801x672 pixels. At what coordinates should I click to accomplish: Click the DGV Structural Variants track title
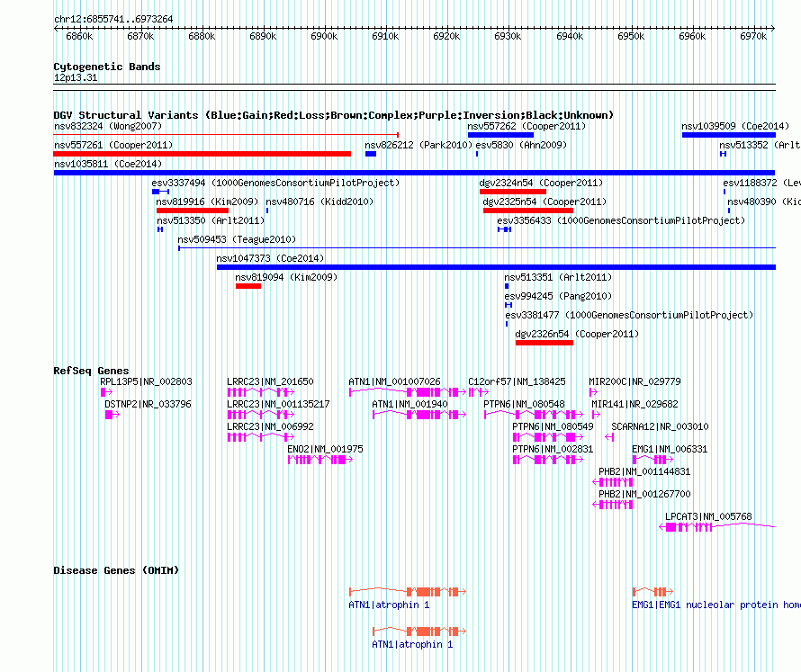click(x=334, y=115)
